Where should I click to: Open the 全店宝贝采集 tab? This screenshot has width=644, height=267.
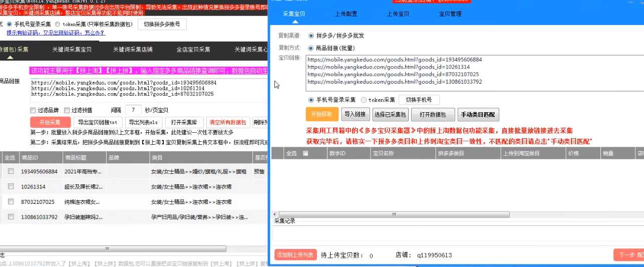pyautogui.click(x=193, y=50)
